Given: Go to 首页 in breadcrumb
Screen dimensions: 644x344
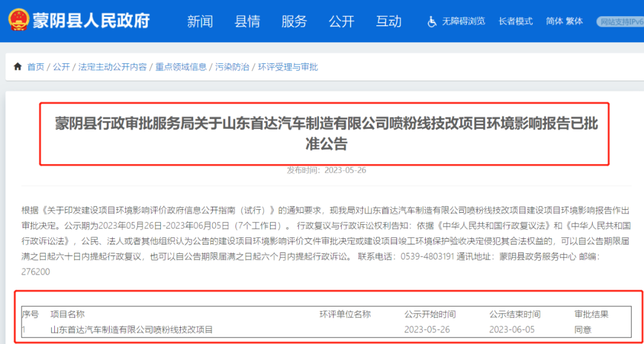Looking at the screenshot, I should [36, 67].
